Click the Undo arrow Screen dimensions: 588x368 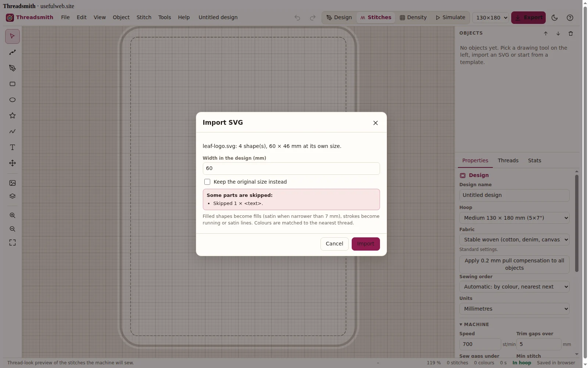(297, 18)
